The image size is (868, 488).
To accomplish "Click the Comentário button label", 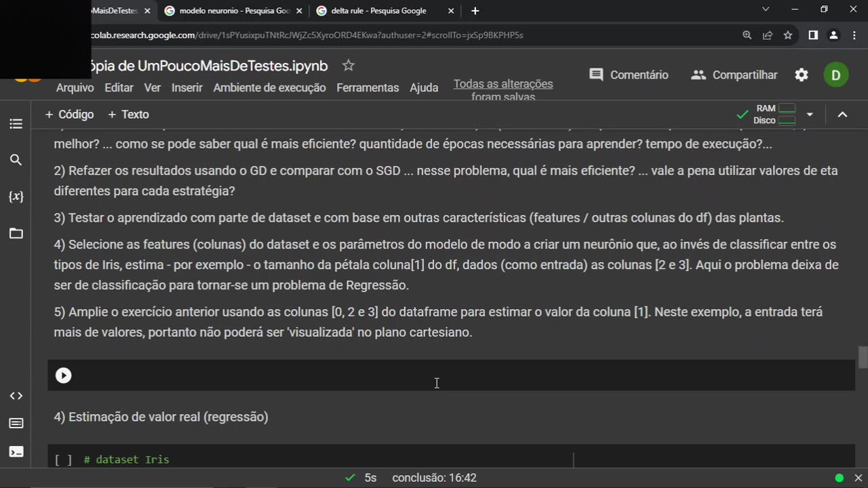I will click(639, 75).
